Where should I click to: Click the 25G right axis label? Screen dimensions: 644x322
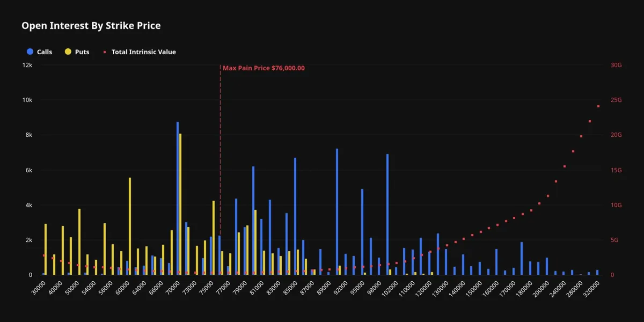click(616, 100)
